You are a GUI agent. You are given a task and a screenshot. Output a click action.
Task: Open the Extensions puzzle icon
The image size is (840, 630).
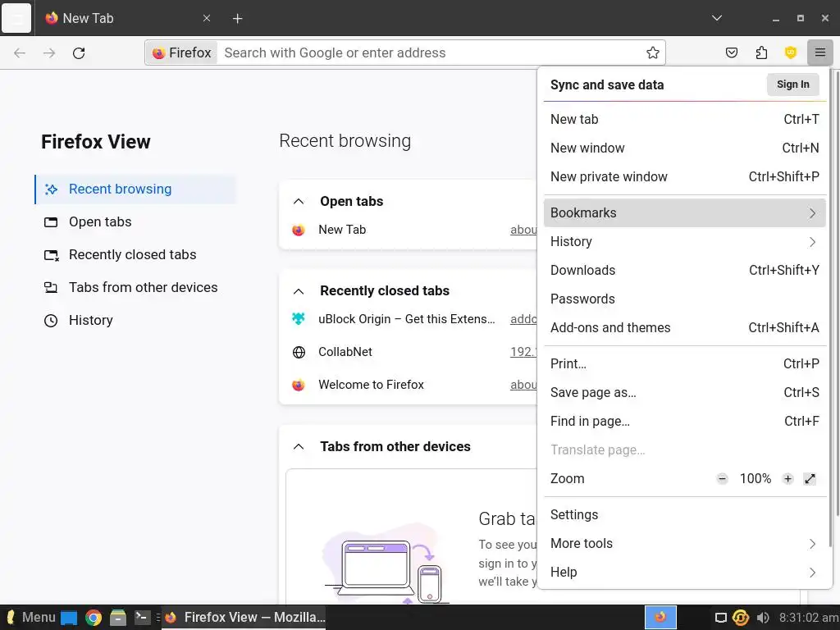coord(761,52)
